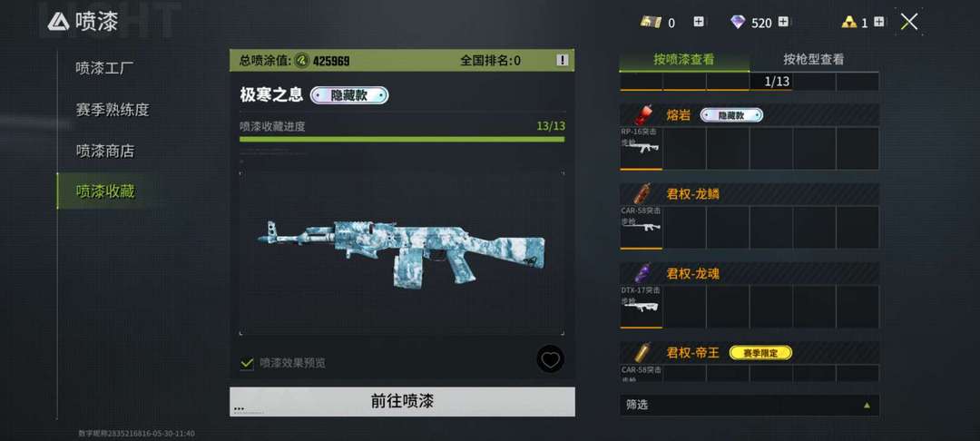
Task: Switch to the 按喷漆查看 tab
Action: click(684, 60)
